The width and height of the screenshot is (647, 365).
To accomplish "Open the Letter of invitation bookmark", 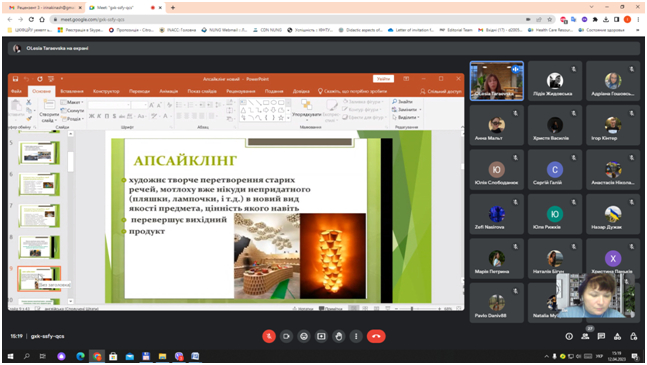I will [x=411, y=30].
